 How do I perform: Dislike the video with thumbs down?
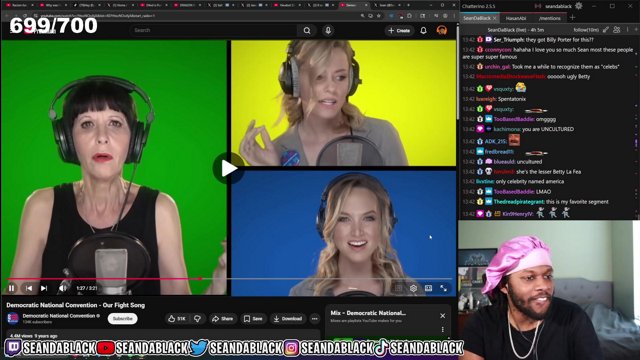pos(198,319)
